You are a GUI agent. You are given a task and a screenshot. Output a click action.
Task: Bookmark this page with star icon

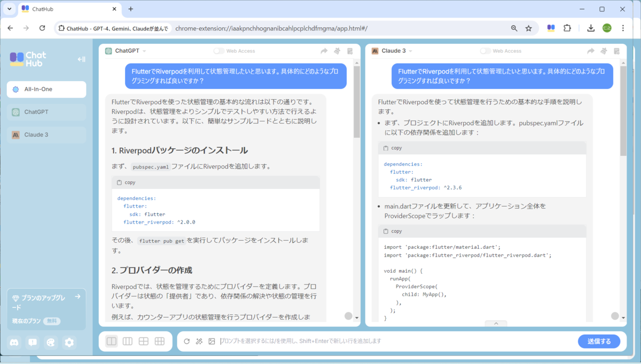(x=528, y=28)
